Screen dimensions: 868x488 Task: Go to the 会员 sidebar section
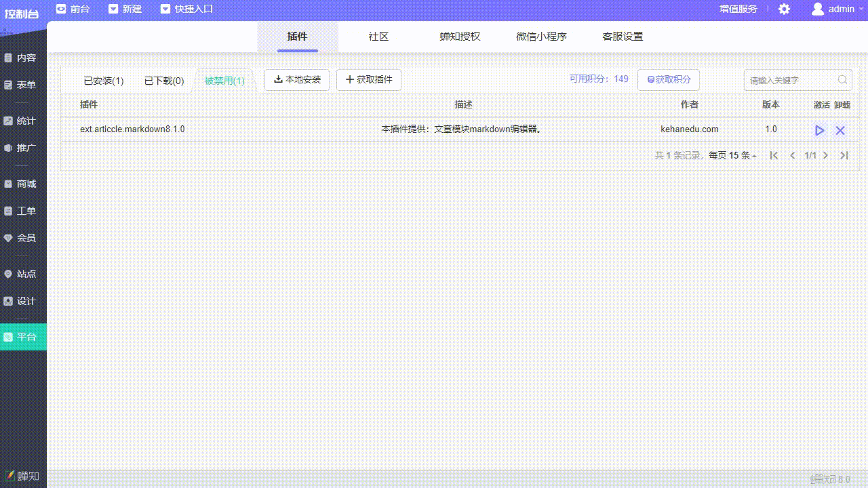[x=24, y=238]
